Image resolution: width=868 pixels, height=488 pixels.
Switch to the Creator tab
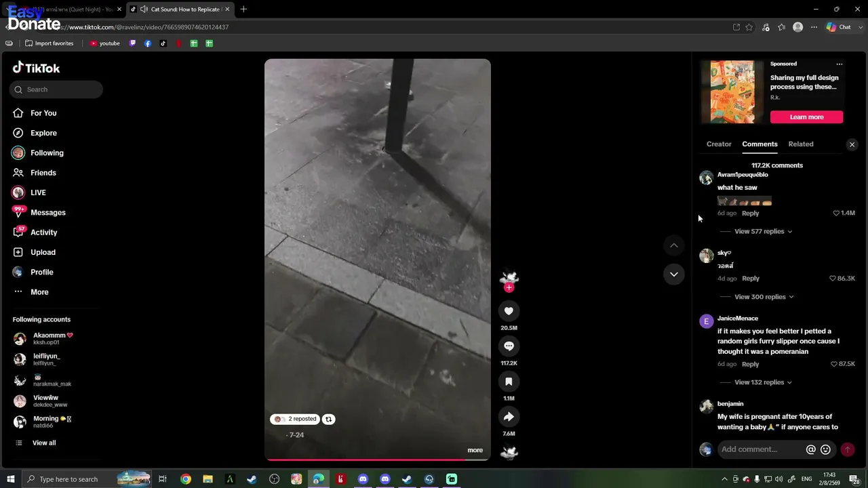[x=719, y=144]
